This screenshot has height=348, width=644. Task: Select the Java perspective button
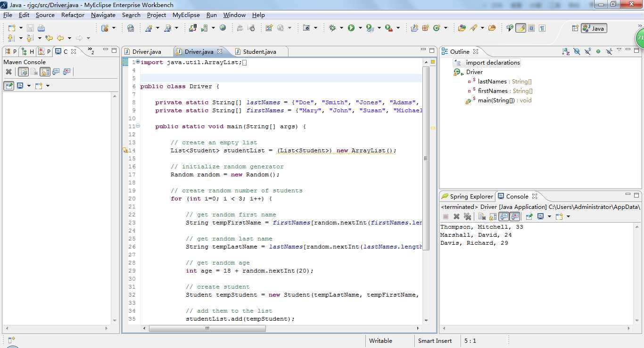click(x=594, y=28)
